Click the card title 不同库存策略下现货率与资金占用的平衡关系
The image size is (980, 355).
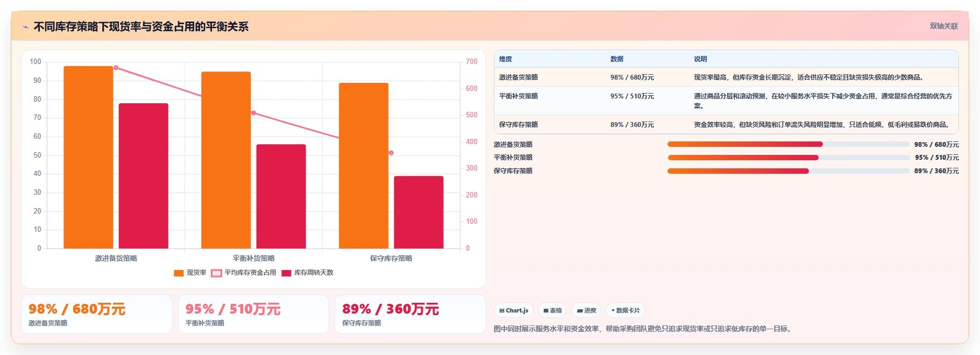(141, 27)
